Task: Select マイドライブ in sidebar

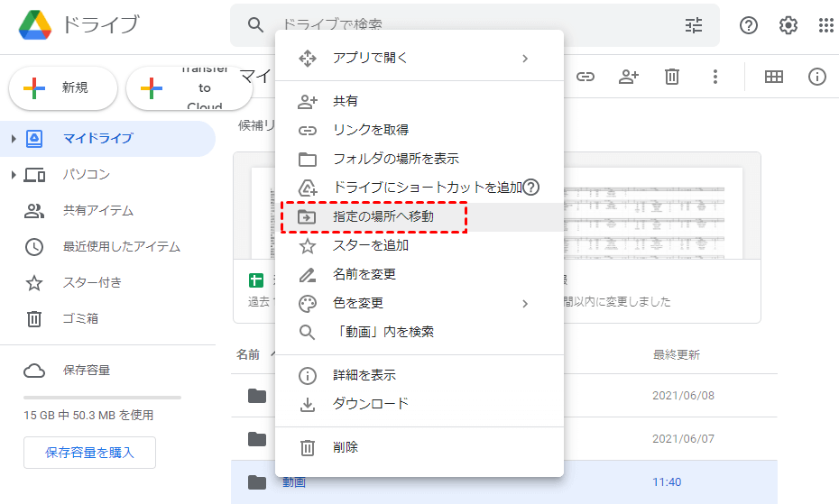Action: tap(107, 139)
